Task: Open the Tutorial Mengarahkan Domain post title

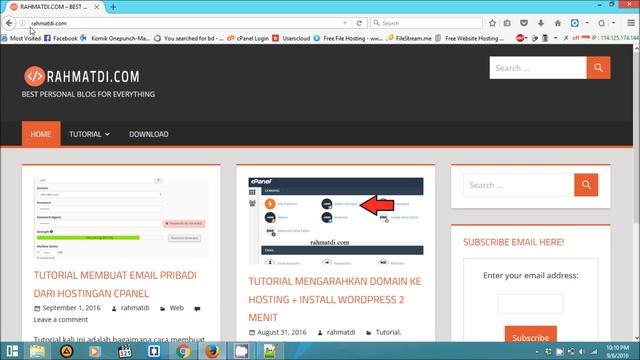Action: 335,299
